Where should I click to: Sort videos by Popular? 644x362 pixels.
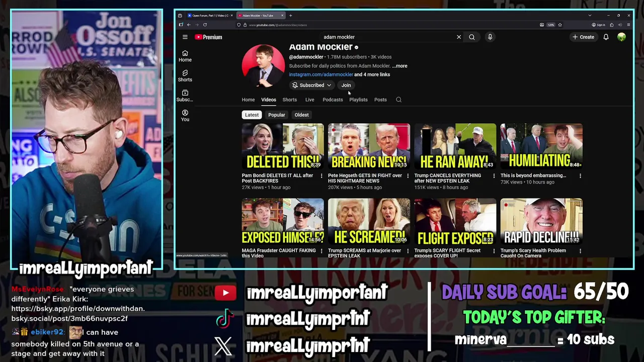tap(277, 115)
